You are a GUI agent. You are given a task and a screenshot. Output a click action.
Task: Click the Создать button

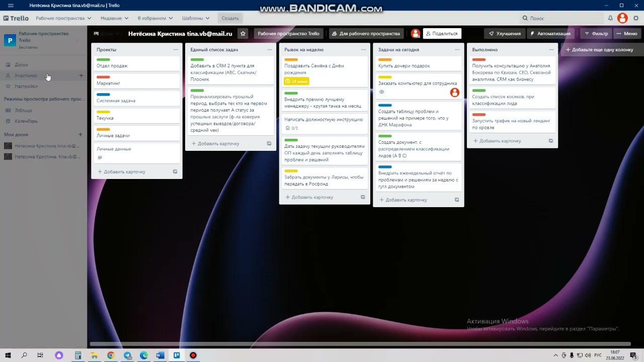230,18
